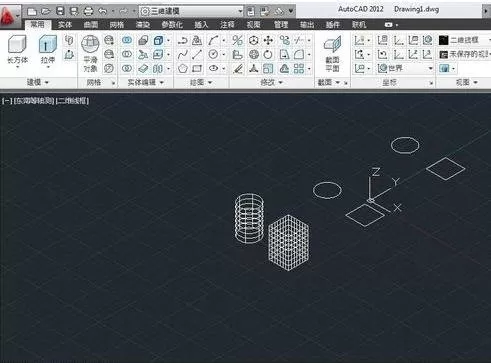Switch to the 常用 ribbon tab
Image resolution: width=491 pixels, height=363 pixels.
(37, 24)
